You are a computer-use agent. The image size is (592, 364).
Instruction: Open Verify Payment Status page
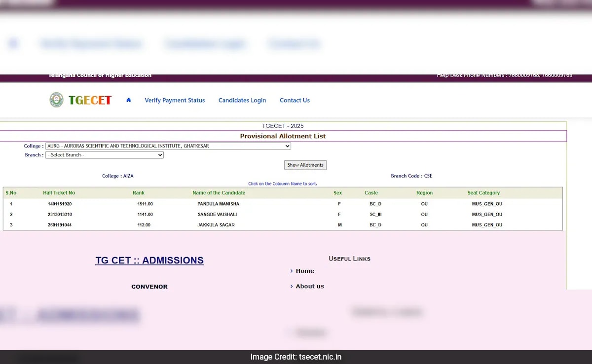coord(175,100)
